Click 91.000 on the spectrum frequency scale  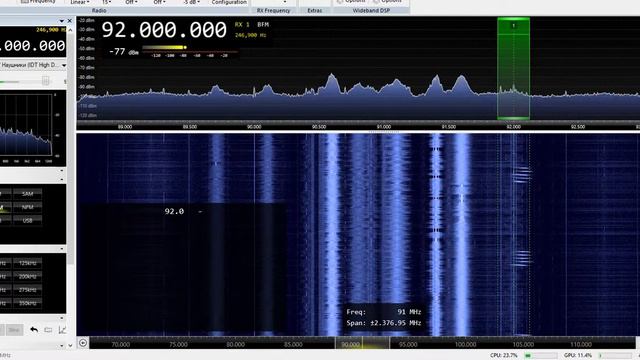(384, 127)
